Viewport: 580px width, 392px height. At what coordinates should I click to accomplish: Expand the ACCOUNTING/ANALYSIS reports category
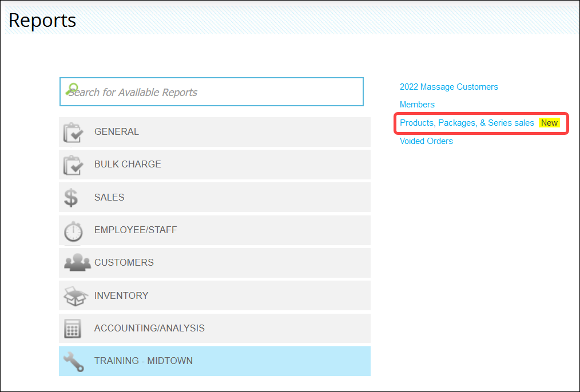pyautogui.click(x=214, y=328)
